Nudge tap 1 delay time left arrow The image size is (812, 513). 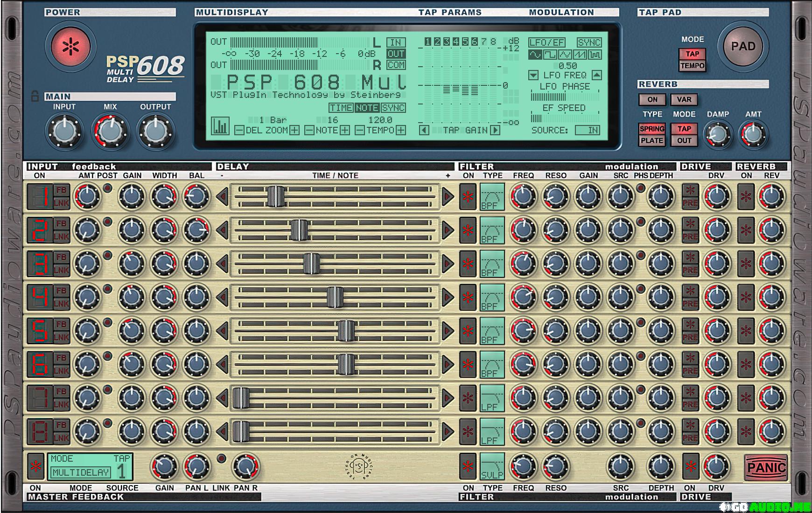(x=222, y=196)
